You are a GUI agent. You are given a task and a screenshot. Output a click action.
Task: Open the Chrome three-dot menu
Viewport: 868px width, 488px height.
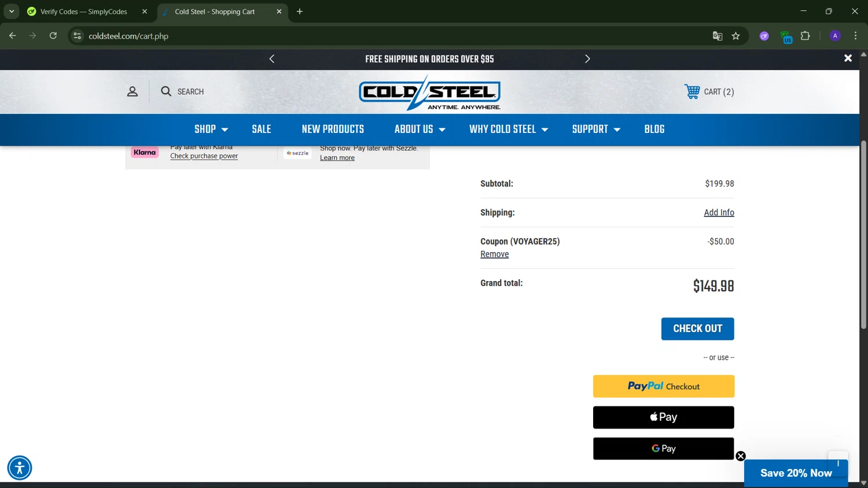[856, 36]
